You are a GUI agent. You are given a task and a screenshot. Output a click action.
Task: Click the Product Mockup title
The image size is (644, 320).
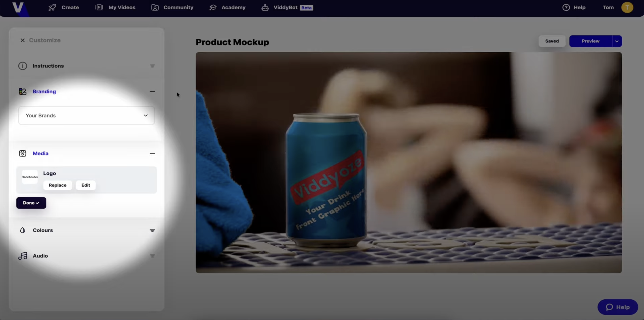[232, 42]
